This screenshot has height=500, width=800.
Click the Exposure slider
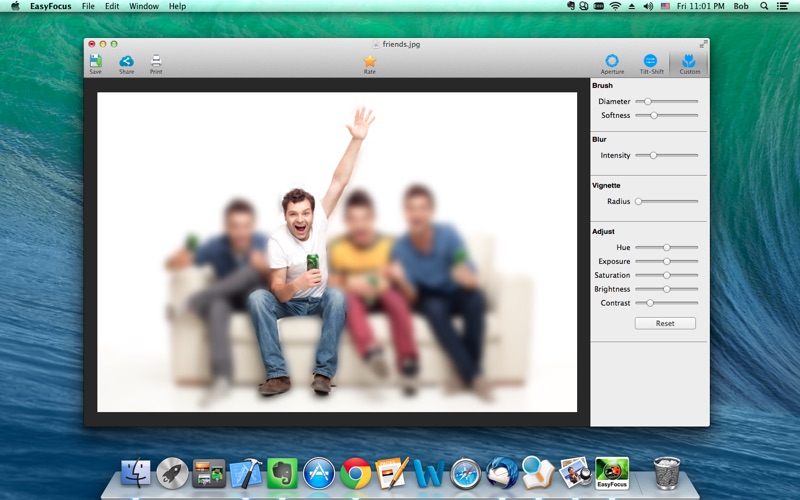(666, 261)
